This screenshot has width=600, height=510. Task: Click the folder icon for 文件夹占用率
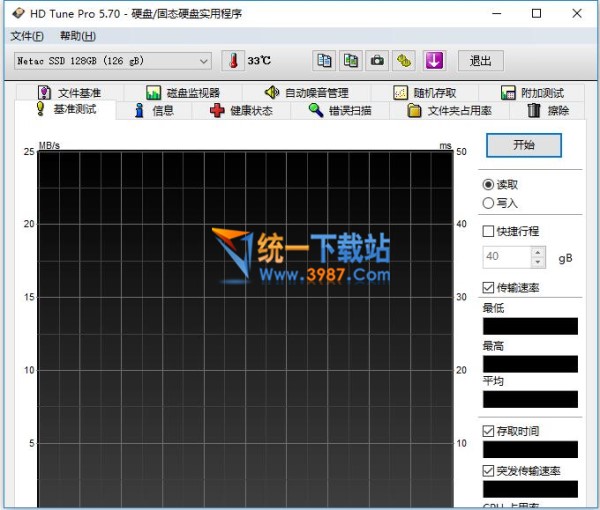pos(414,111)
